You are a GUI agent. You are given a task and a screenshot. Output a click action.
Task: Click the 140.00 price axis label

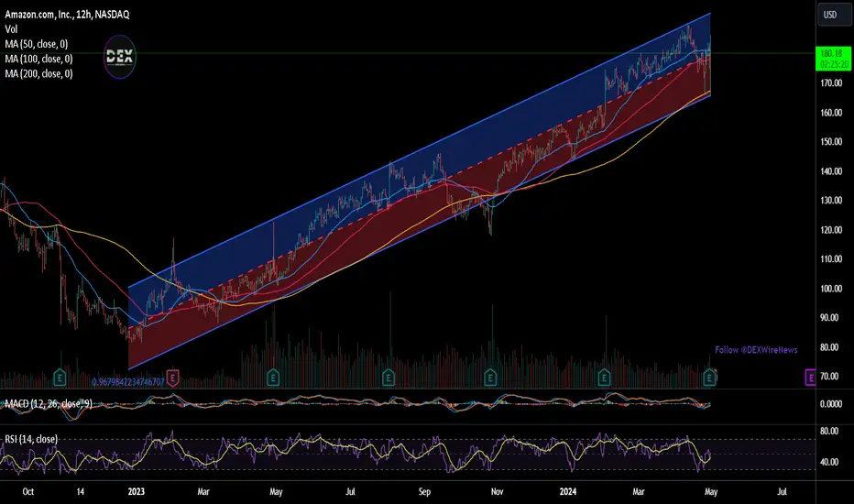coord(831,171)
